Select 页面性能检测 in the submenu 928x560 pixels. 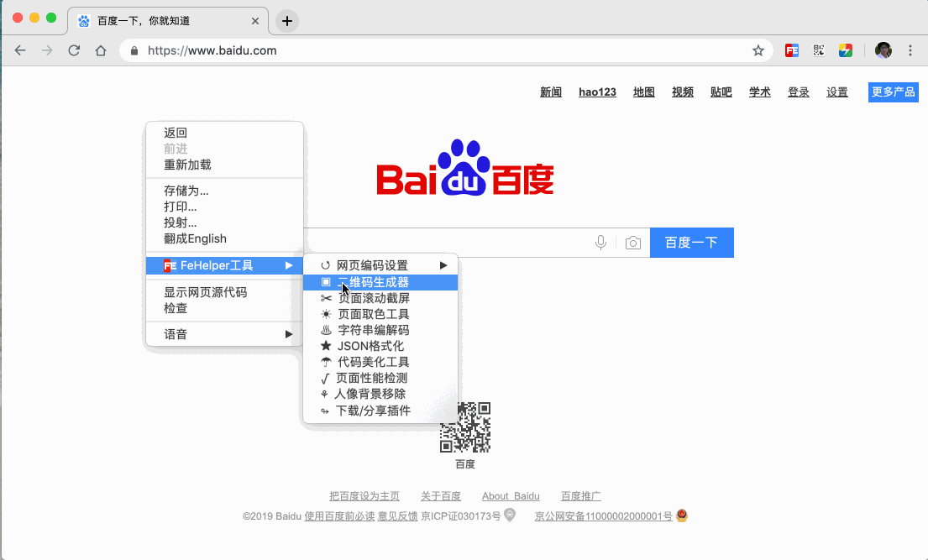click(x=380, y=378)
